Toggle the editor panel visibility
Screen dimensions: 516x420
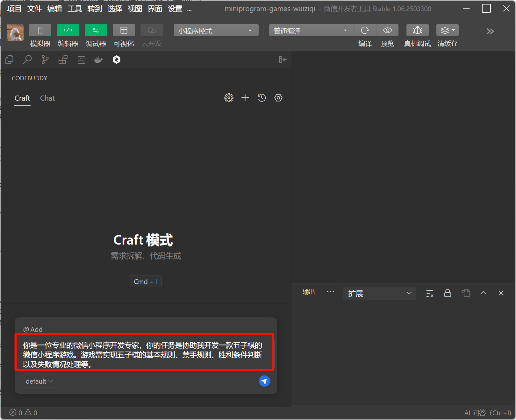(x=68, y=31)
